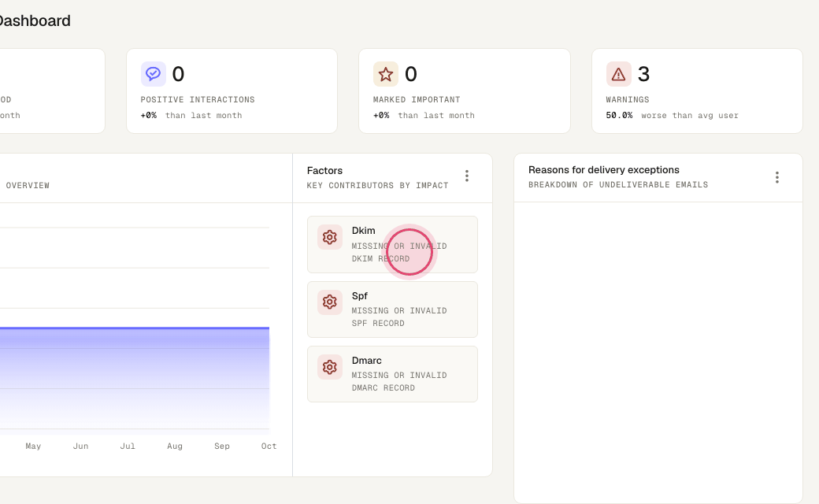Click the 'Oct' axis label
The image size is (819, 504).
coord(269,446)
